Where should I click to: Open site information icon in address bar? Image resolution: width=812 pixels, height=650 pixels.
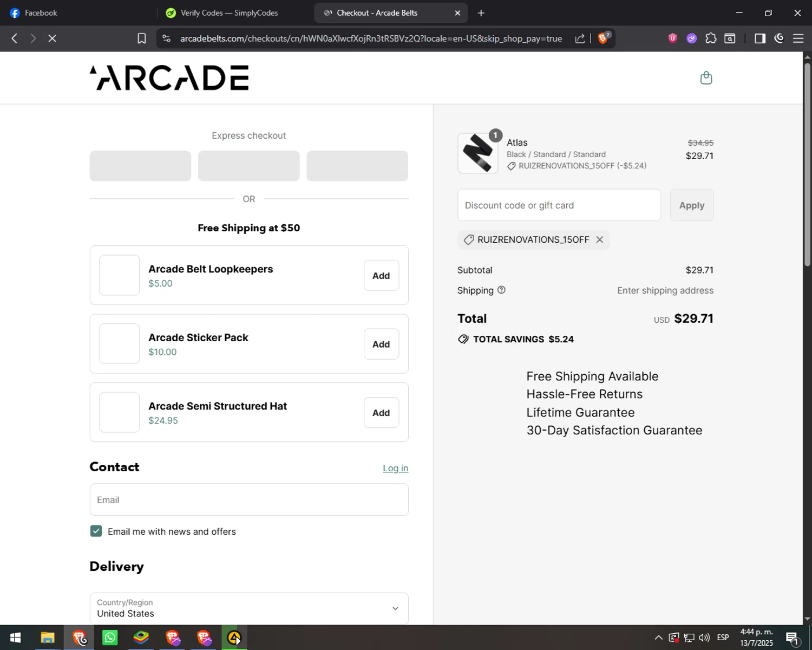pos(167,38)
